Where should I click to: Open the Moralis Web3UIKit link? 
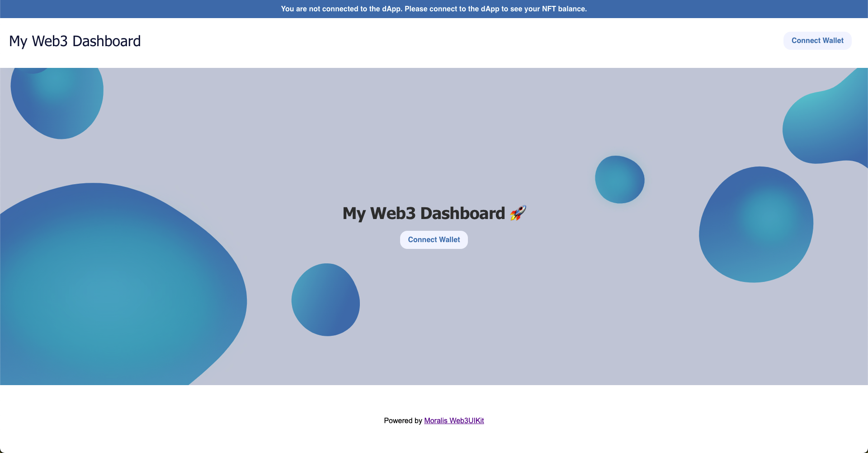click(x=454, y=420)
